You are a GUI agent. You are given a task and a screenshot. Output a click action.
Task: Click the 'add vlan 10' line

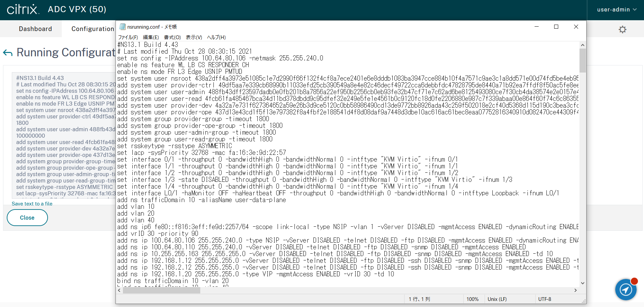point(136,206)
